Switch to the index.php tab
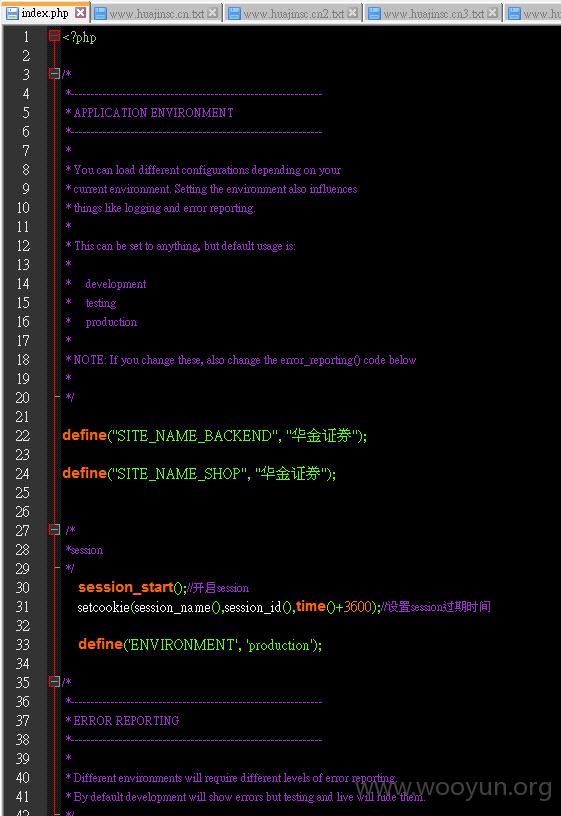The height and width of the screenshot is (816, 561). point(45,13)
